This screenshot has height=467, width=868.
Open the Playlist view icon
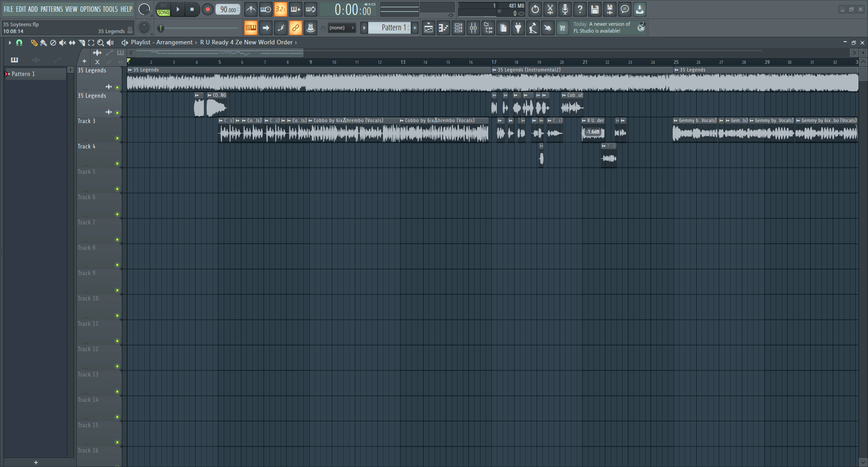[429, 28]
